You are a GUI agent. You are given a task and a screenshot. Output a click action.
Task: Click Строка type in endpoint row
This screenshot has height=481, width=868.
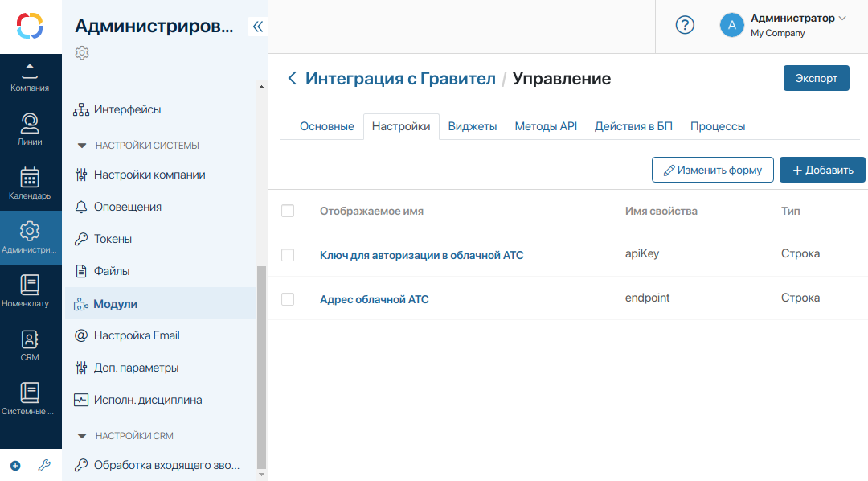click(x=800, y=298)
